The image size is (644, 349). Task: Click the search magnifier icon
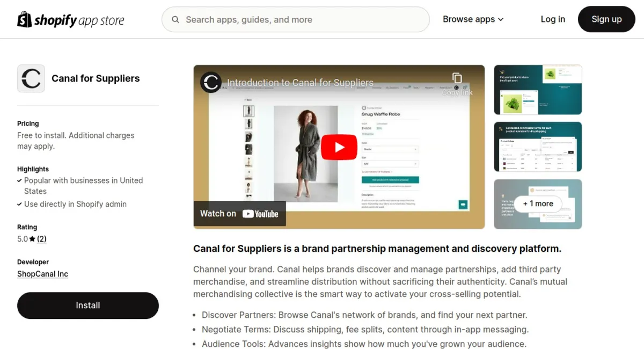[x=175, y=20]
